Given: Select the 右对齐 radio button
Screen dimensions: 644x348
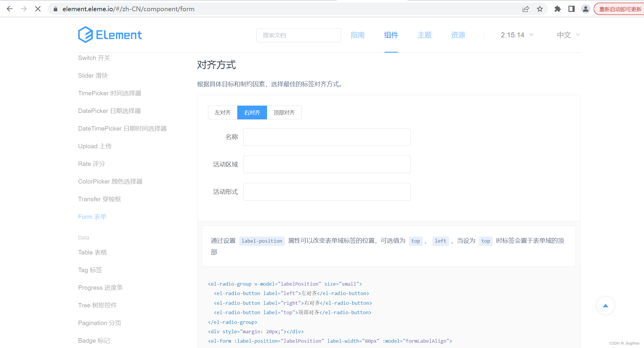Looking at the screenshot, I should (252, 112).
